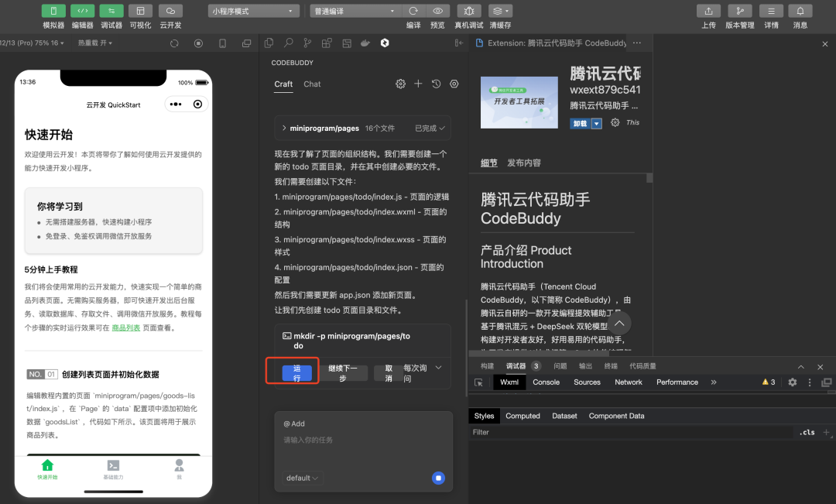This screenshot has width=836, height=504.
Task: Refresh the simulator
Action: tap(174, 43)
